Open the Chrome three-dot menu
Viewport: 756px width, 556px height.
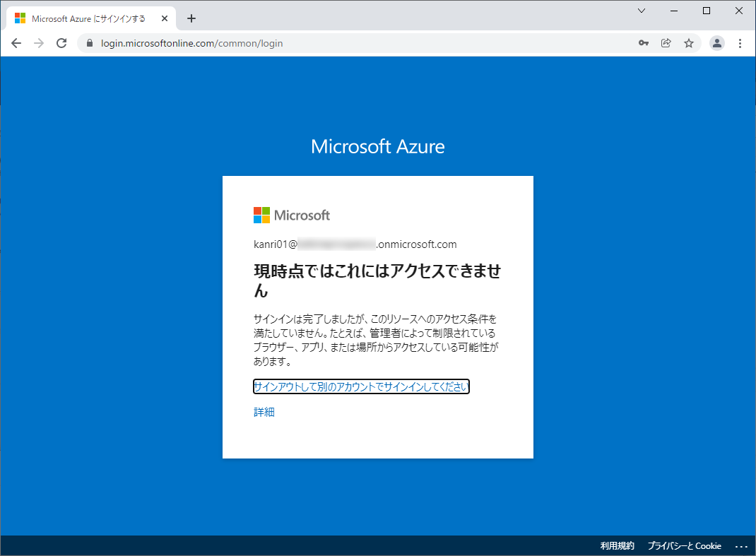pos(740,43)
